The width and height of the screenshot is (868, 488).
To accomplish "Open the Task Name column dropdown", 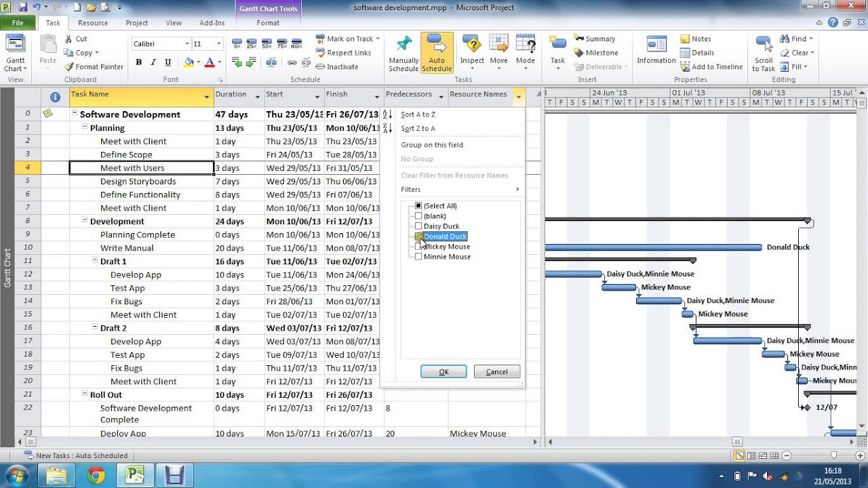I will pos(207,98).
